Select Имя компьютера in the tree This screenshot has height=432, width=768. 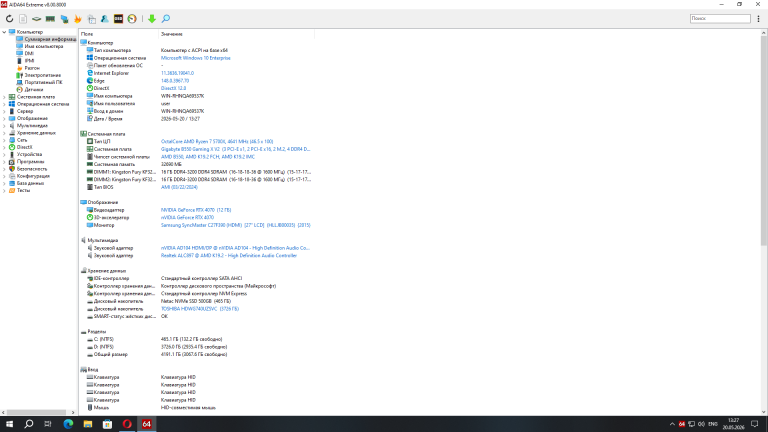coord(44,46)
